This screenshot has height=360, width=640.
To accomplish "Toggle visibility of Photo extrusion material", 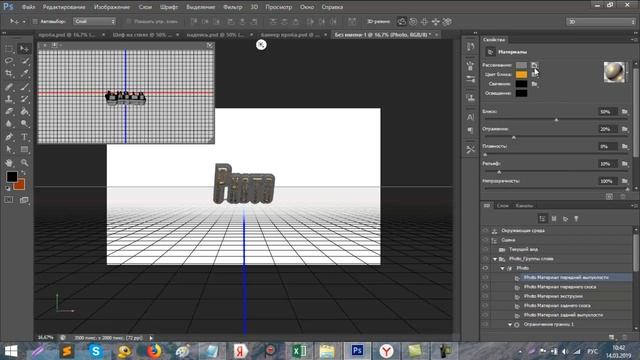I will (x=485, y=296).
